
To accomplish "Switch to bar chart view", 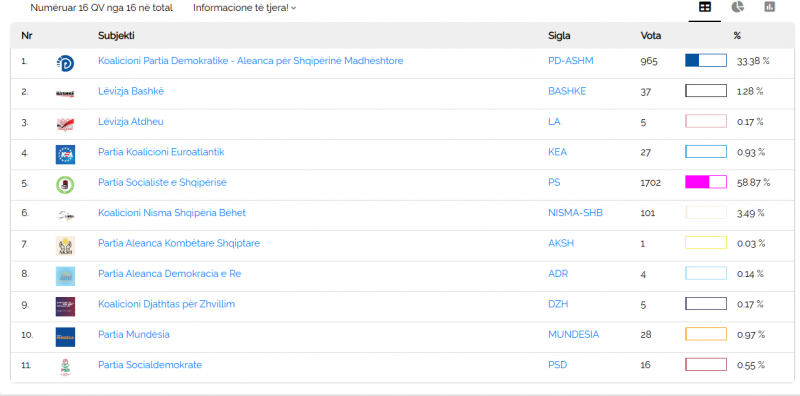I will 769,7.
